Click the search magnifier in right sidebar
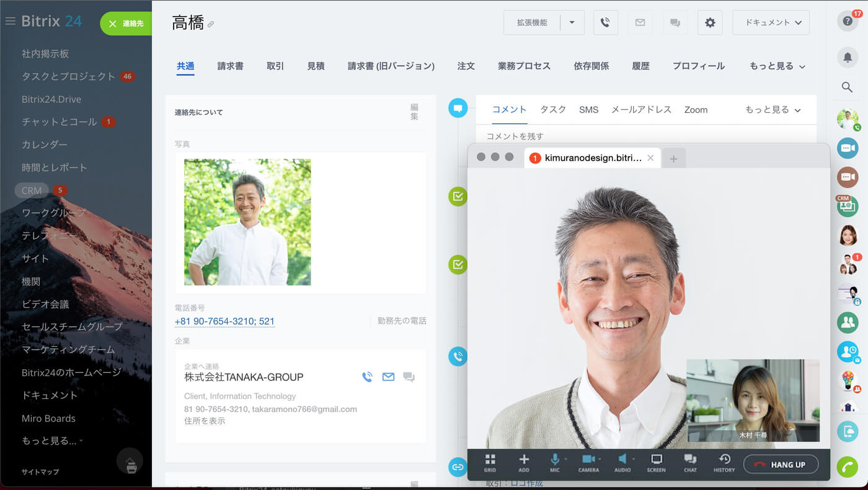Screen dimensions: 868x490 [847, 87]
